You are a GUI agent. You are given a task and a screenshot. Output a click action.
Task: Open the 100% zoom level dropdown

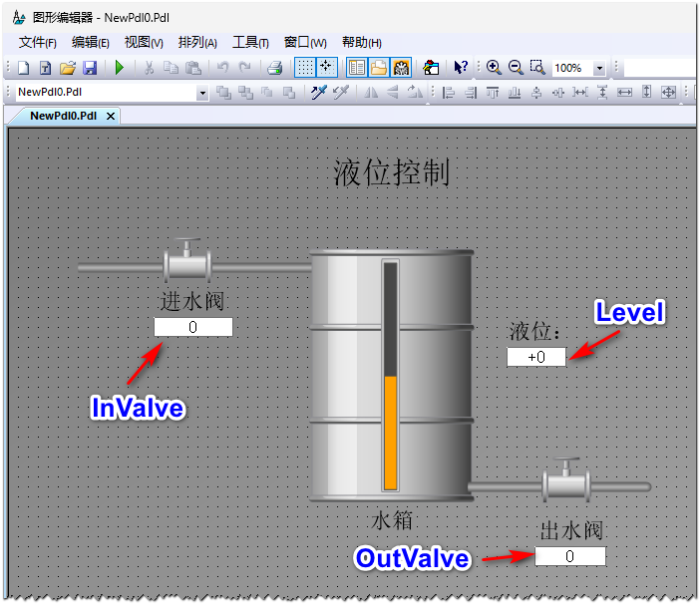pos(599,69)
